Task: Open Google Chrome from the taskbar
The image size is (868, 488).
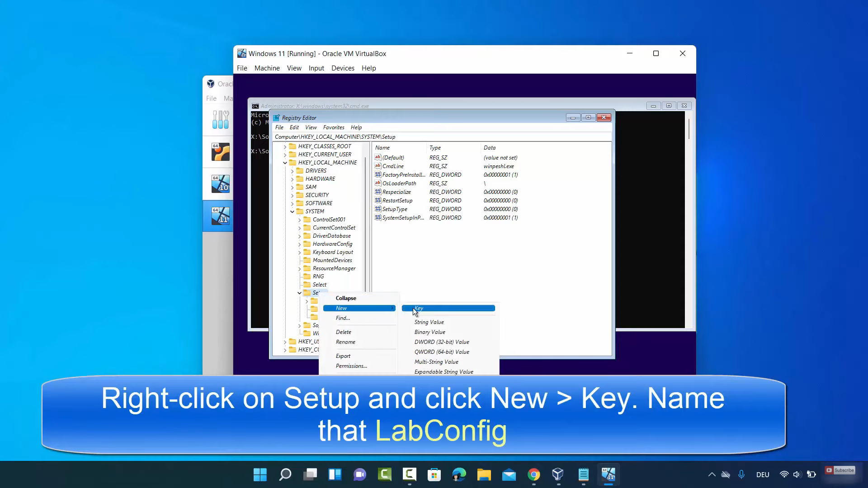Action: click(533, 474)
